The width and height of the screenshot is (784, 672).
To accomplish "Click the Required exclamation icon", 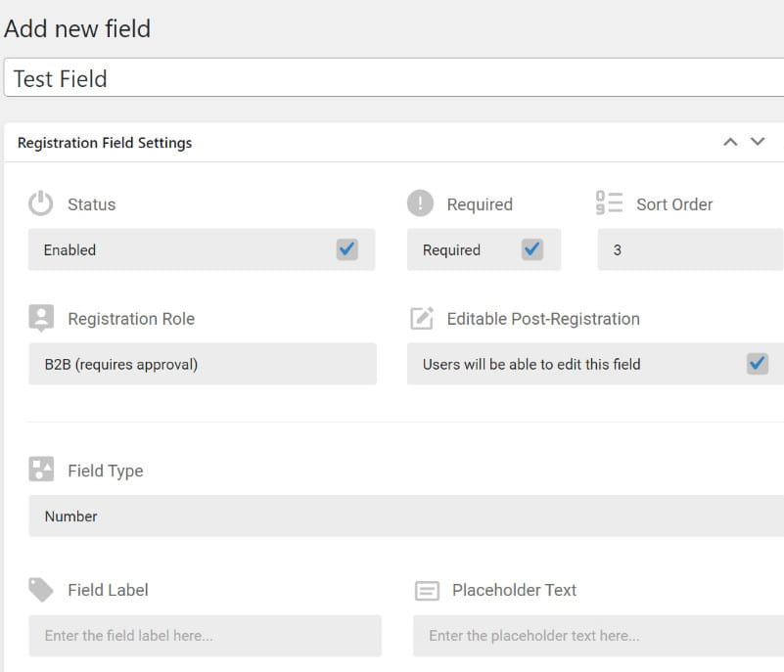I will 420,203.
